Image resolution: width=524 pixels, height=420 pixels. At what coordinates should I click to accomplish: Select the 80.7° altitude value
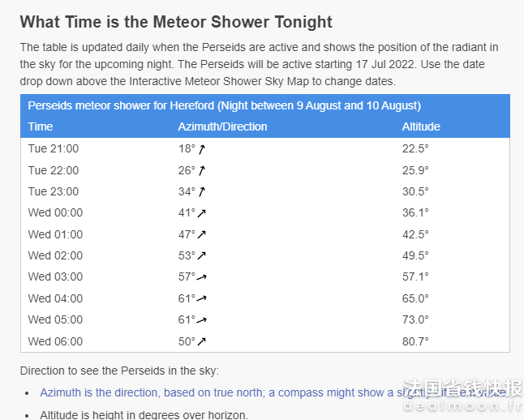tap(415, 341)
